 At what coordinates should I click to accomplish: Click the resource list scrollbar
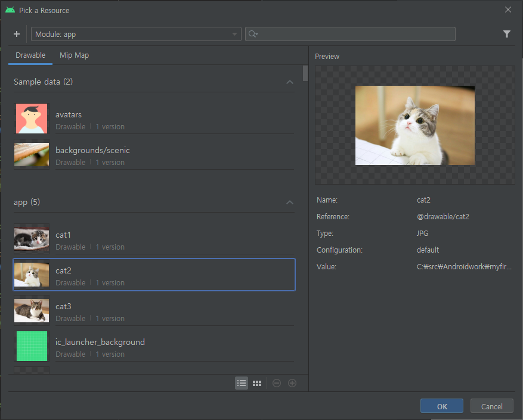tap(305, 73)
